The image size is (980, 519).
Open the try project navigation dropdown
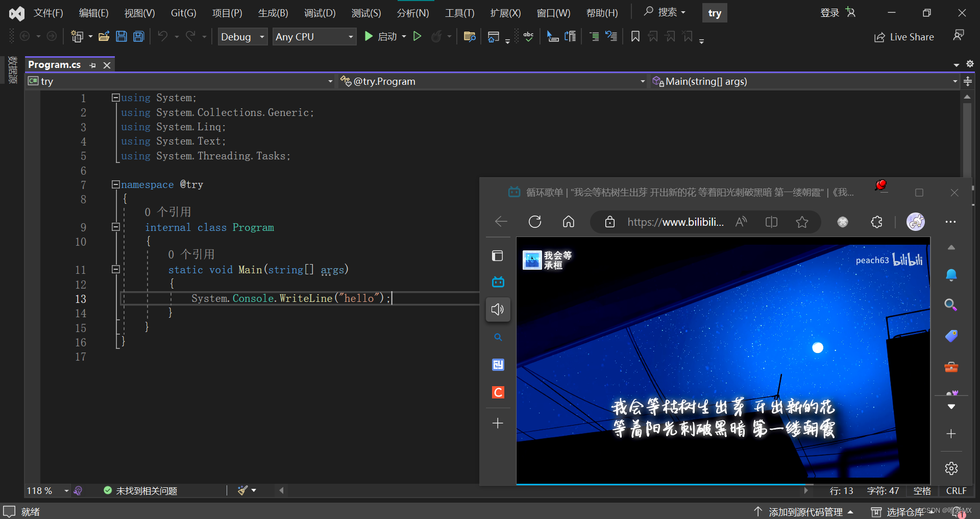pyautogui.click(x=181, y=81)
